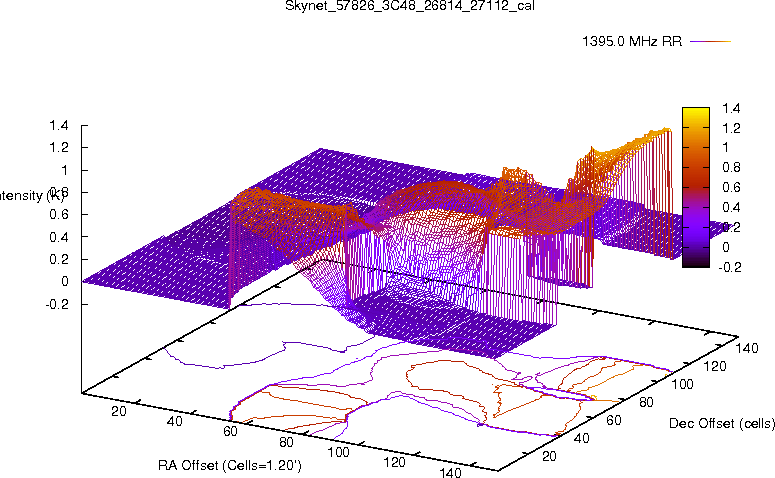Click the 60 tick on the RA Offset axis
The width and height of the screenshot is (775, 478).
pos(230,432)
